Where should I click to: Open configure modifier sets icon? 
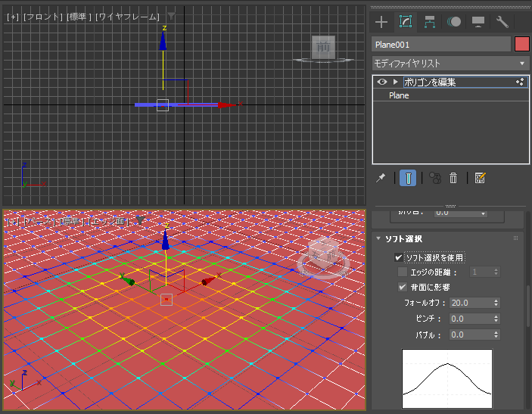pyautogui.click(x=480, y=178)
